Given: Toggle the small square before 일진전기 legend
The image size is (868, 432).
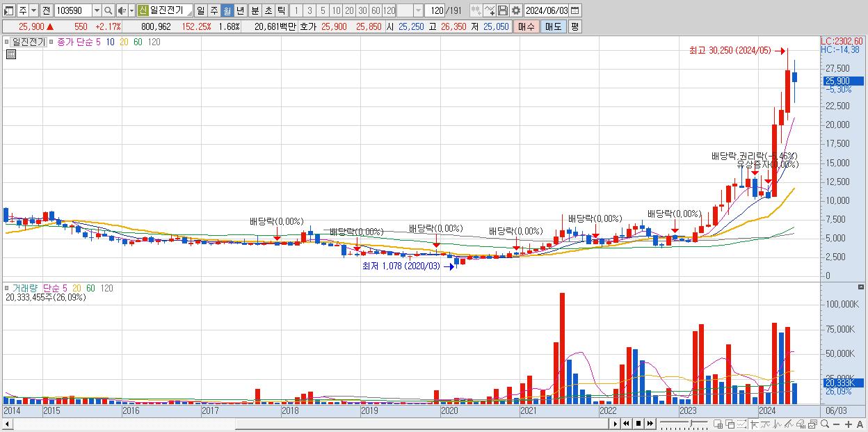Looking at the screenshot, I should coord(7,42).
